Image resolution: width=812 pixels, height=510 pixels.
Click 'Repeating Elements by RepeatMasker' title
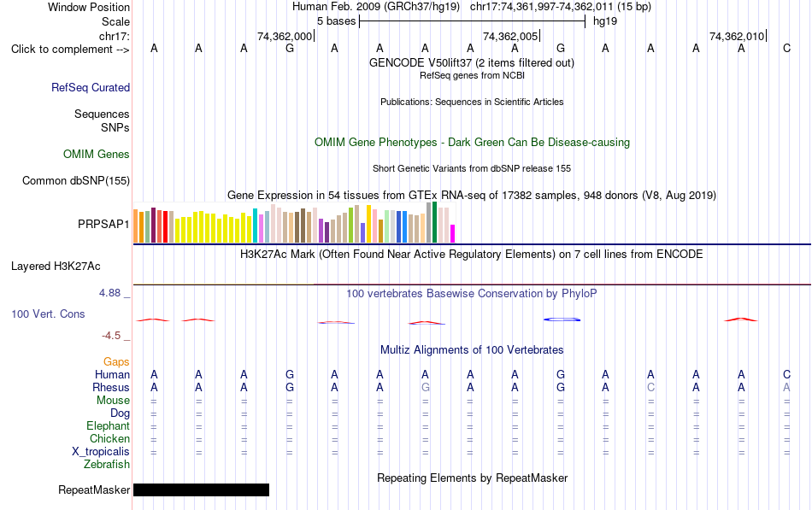point(473,478)
